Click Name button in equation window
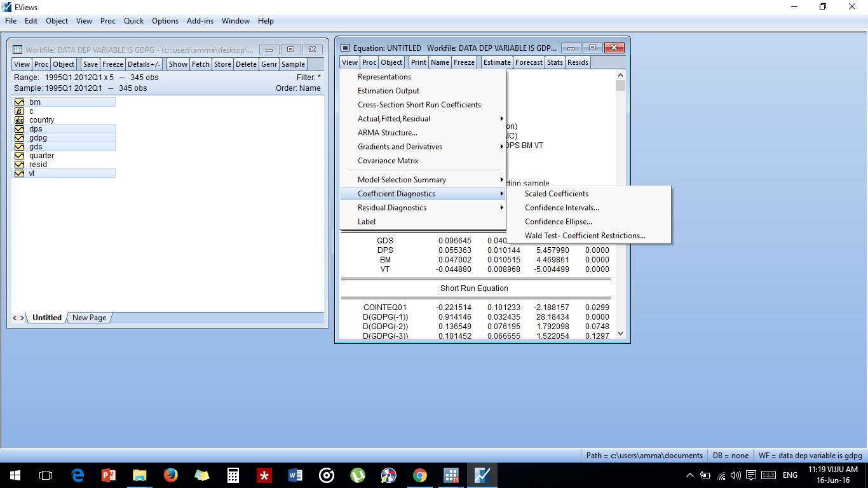868x488 pixels. [x=440, y=62]
